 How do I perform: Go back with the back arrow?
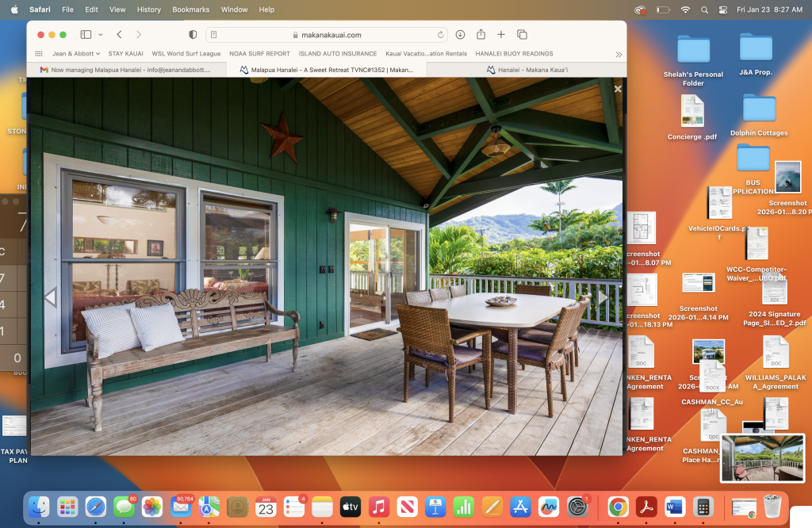119,35
